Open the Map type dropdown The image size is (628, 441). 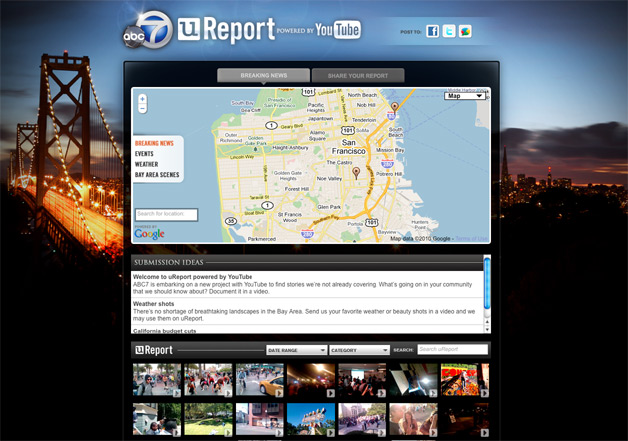465,96
